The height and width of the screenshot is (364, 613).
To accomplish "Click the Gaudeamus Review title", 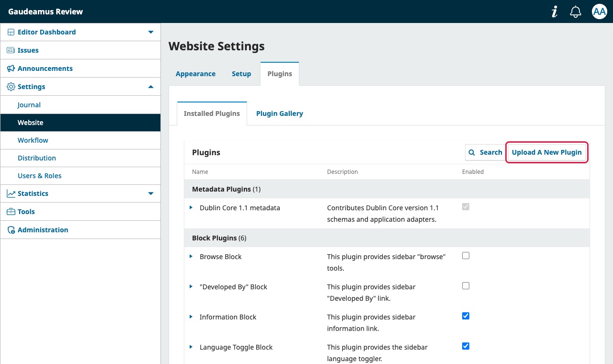I will [x=45, y=11].
